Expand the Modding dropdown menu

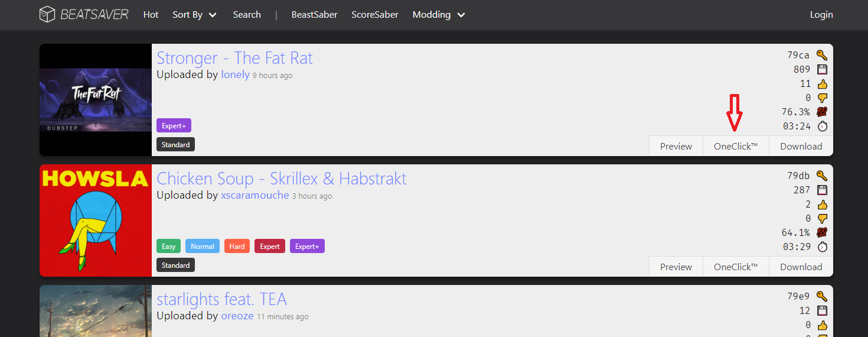pyautogui.click(x=439, y=15)
